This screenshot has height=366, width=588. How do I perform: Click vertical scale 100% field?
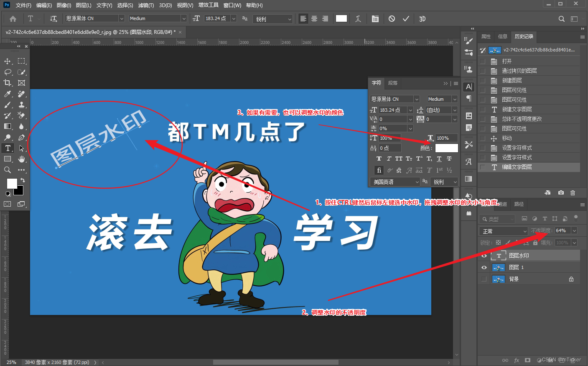tap(389, 138)
